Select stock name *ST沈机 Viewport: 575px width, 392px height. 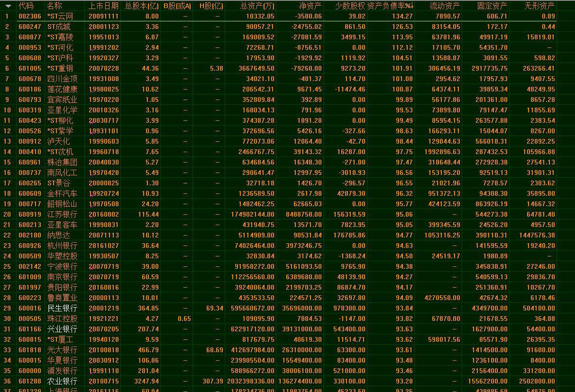pos(60,152)
